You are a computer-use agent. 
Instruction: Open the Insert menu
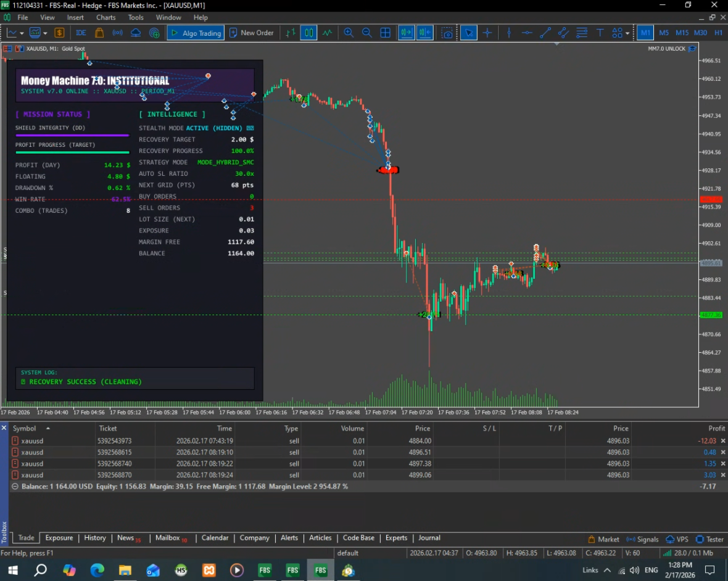[75, 18]
